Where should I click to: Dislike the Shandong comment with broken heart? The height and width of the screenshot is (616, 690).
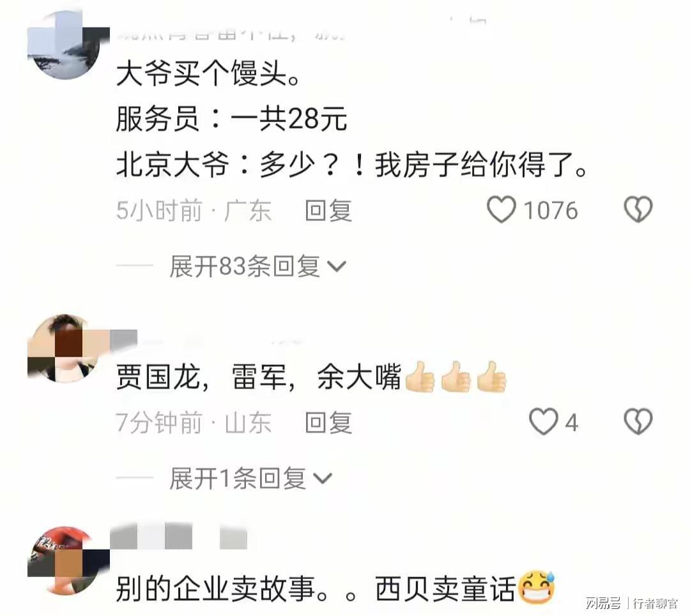point(638,422)
